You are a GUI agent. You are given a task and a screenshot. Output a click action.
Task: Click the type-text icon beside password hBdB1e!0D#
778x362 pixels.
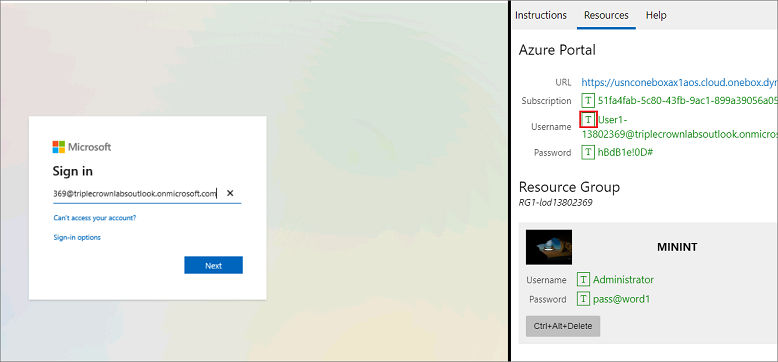(588, 152)
